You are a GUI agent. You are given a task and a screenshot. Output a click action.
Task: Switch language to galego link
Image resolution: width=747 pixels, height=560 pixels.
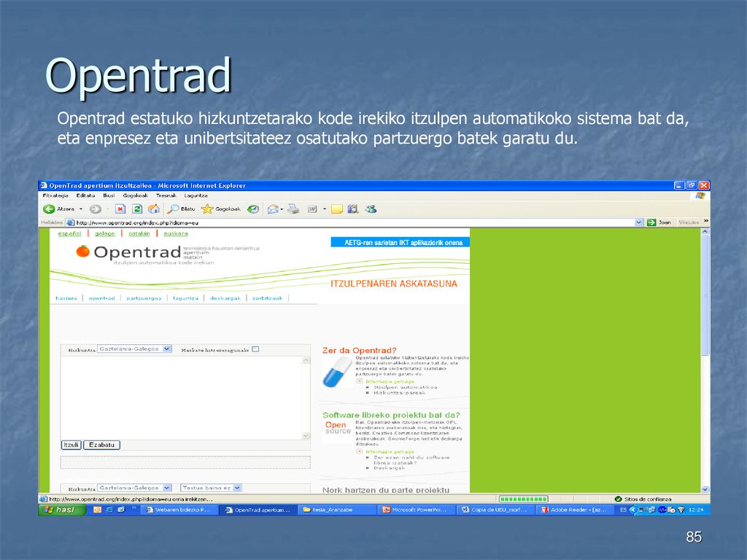pyautogui.click(x=105, y=233)
